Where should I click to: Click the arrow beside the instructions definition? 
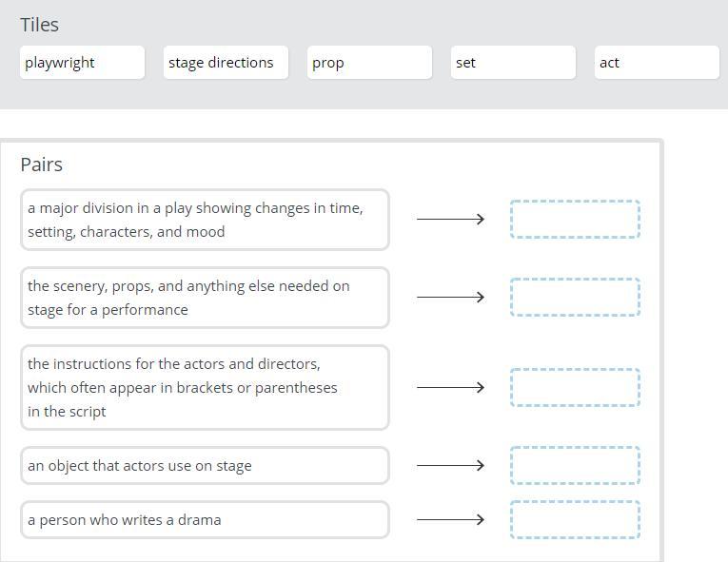[450, 387]
